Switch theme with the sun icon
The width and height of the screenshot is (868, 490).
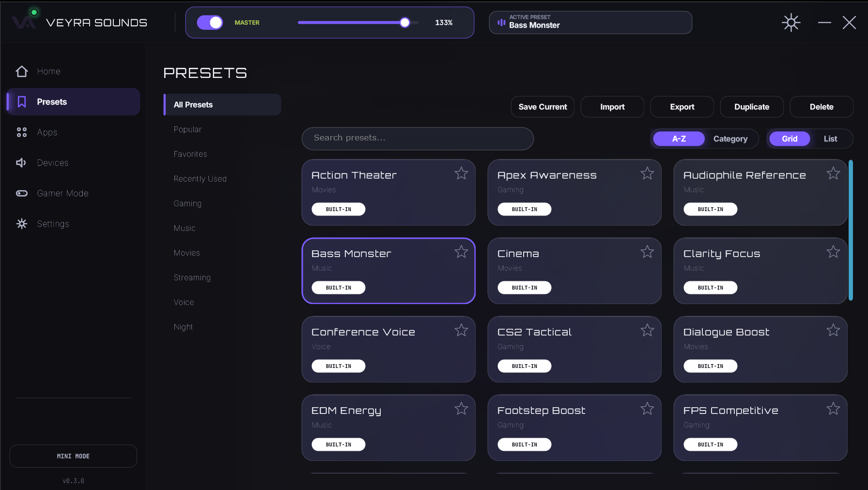tap(791, 22)
